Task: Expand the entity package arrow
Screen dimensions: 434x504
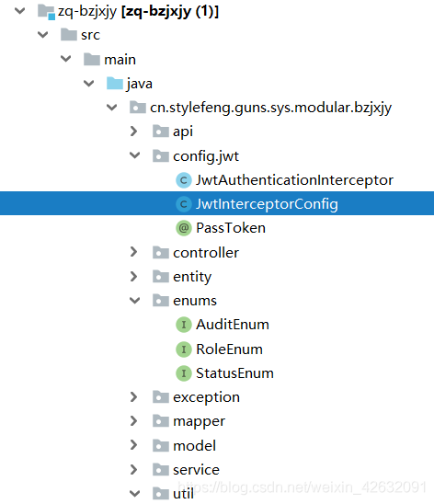Action: pyautogui.click(x=133, y=277)
